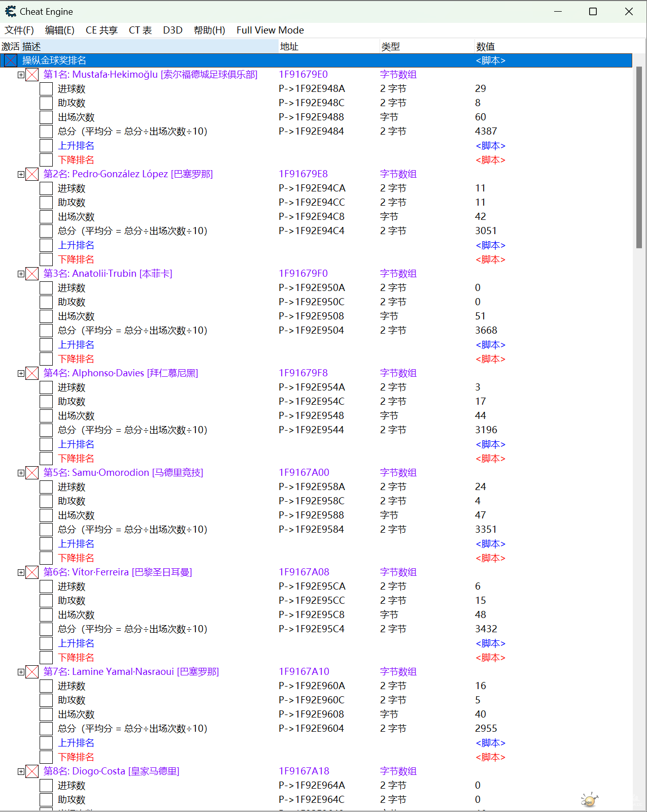Activate 下降排名 script under Anatolii Trubin
Image resolution: width=647 pixels, height=812 pixels.
(46, 359)
